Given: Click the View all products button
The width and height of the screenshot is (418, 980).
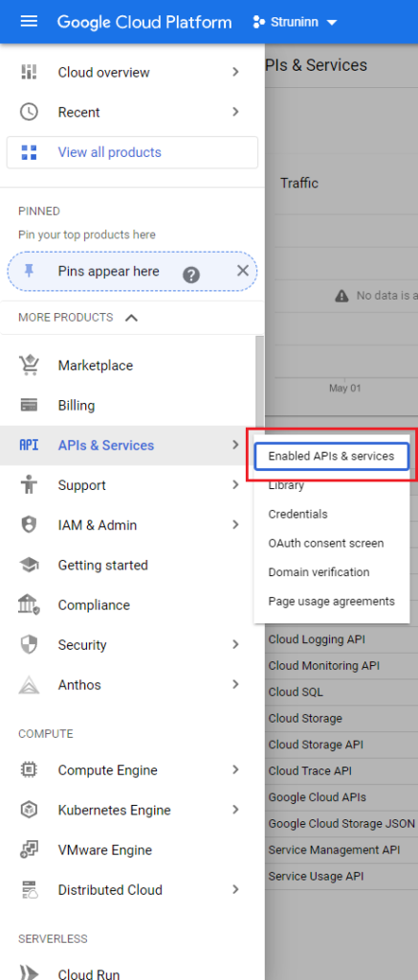Looking at the screenshot, I should coord(132,152).
